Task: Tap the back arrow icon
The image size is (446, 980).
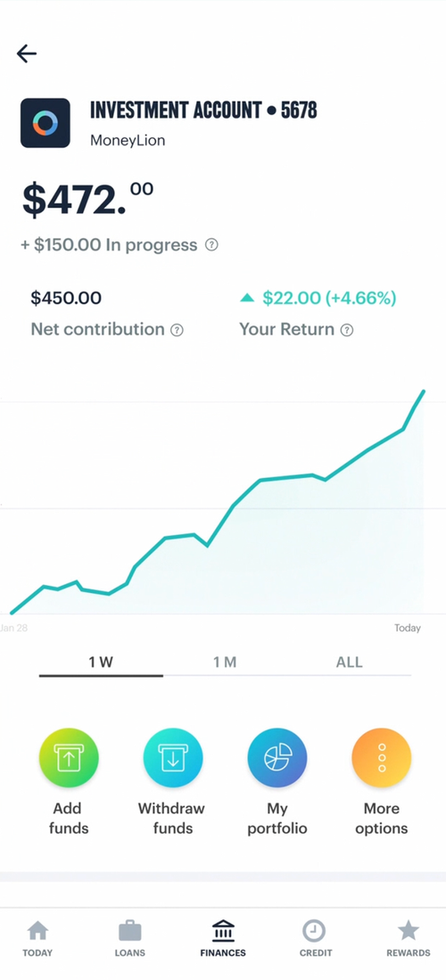Action: tap(27, 54)
